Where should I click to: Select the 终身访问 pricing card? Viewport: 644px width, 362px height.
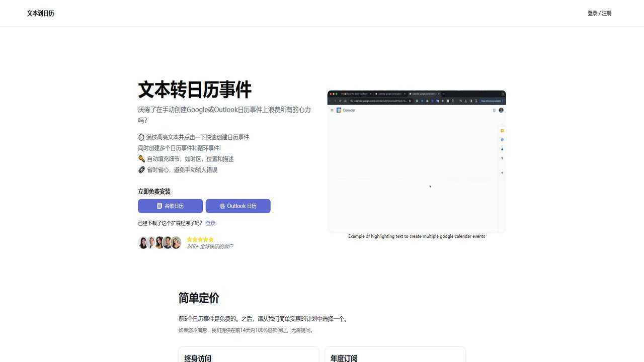coord(249,354)
